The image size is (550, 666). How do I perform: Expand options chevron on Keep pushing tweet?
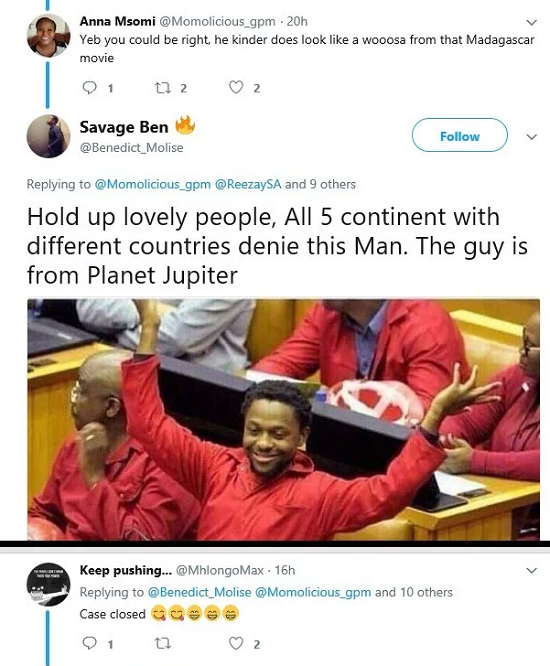coord(531,570)
